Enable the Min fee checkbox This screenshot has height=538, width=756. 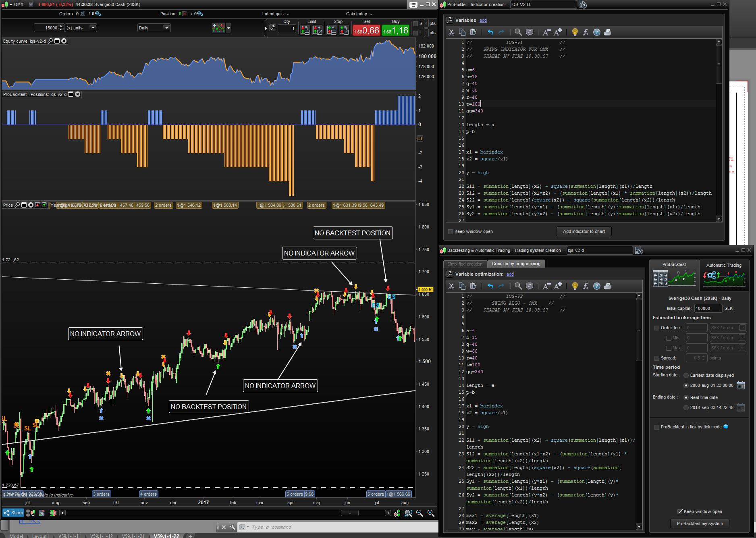(x=669, y=338)
